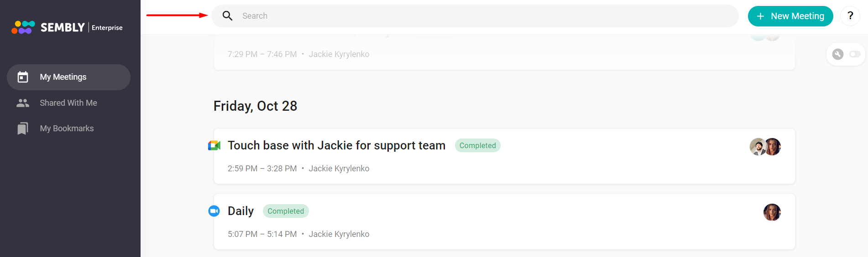The width and height of the screenshot is (868, 257).
Task: Open the My Meetings menu item
Action: [68, 77]
